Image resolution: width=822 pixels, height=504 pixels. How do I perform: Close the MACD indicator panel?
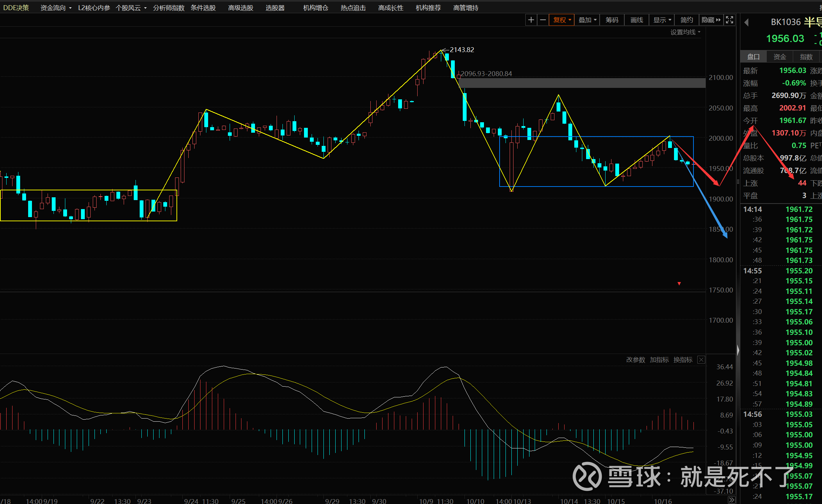701,360
